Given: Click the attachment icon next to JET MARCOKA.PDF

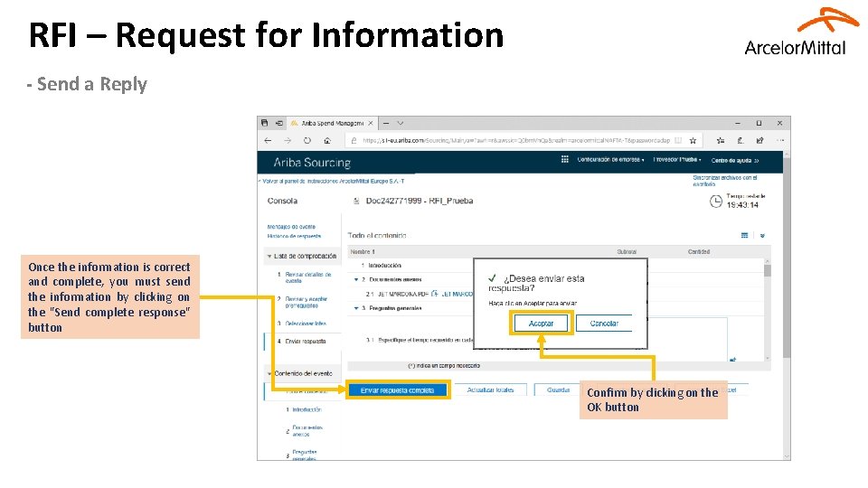Looking at the screenshot, I should pos(435,293).
